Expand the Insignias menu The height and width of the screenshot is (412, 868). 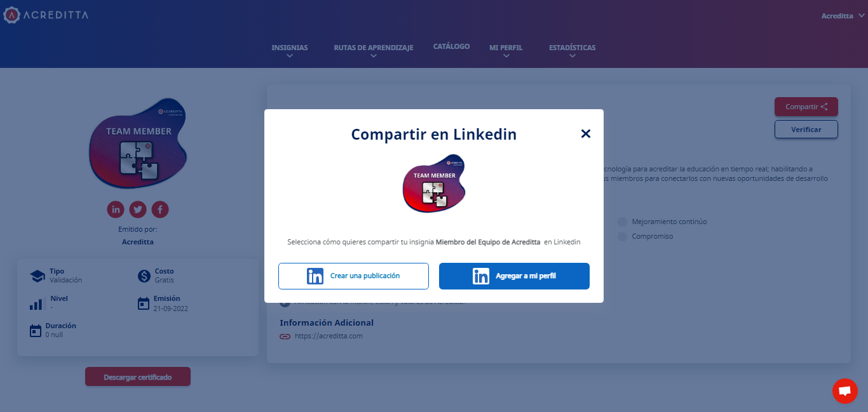[x=290, y=51]
